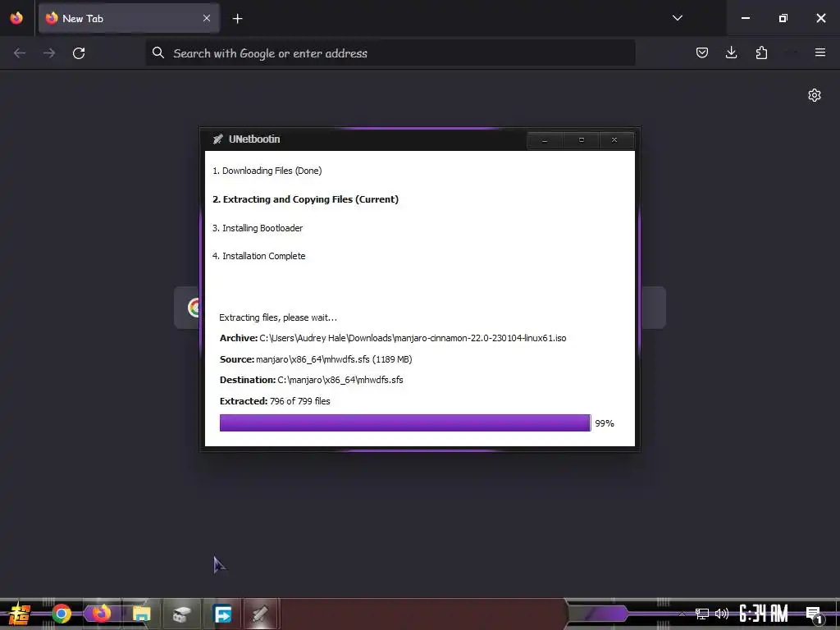Select the UNetbootin taskbar button
Viewport: 840px width, 630px height.
tap(261, 614)
